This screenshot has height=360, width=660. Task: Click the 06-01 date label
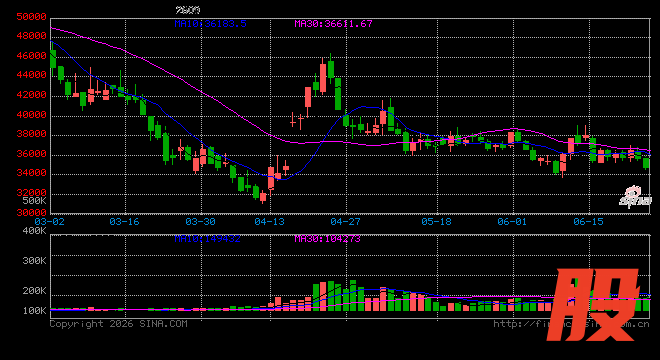[x=512, y=221]
